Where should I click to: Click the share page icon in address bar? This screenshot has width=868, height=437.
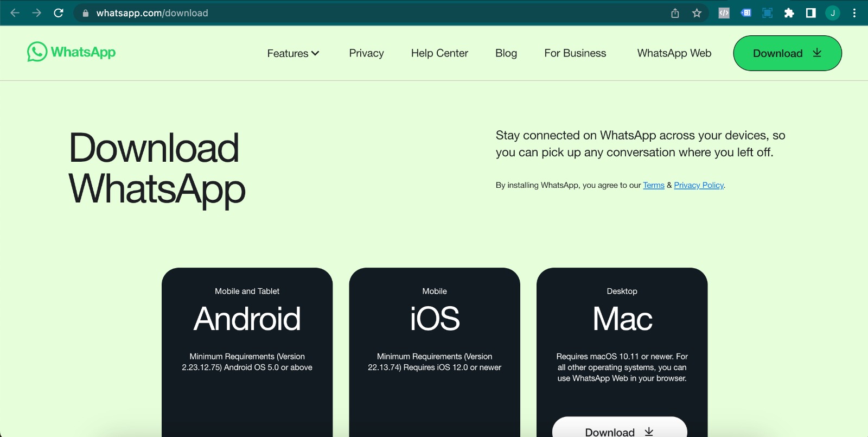675,13
